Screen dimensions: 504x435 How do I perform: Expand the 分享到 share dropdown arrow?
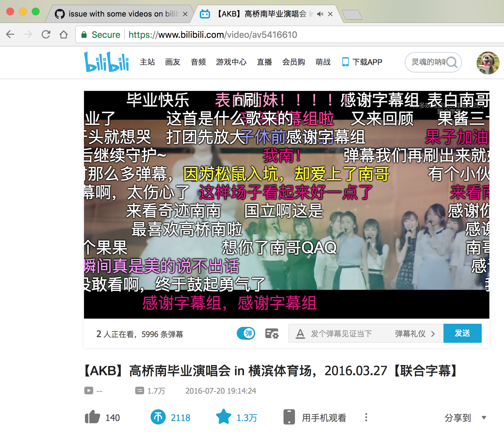(x=484, y=418)
